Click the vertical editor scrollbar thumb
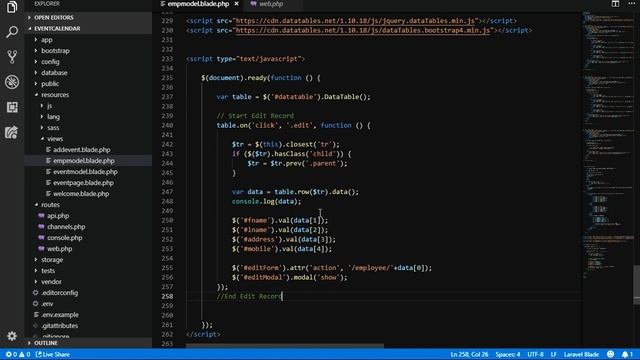This screenshot has height=360, width=640. 636,284
